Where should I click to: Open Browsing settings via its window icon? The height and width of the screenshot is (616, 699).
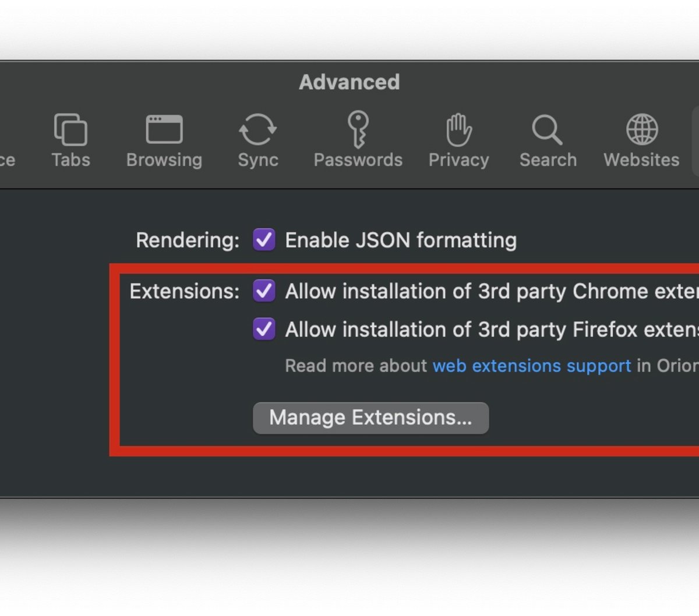(x=164, y=128)
